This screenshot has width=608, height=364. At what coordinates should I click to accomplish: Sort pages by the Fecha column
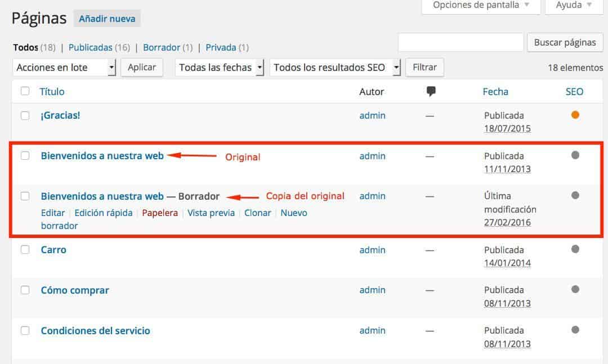coord(495,91)
